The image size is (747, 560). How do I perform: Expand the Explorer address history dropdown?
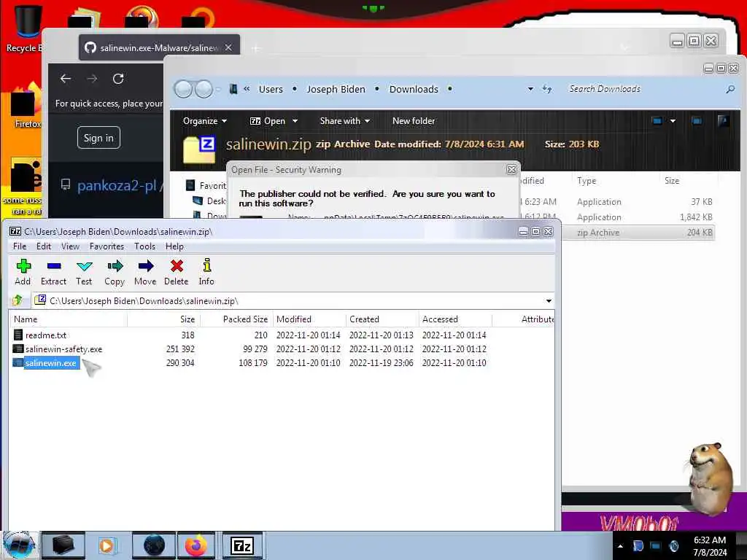click(530, 89)
